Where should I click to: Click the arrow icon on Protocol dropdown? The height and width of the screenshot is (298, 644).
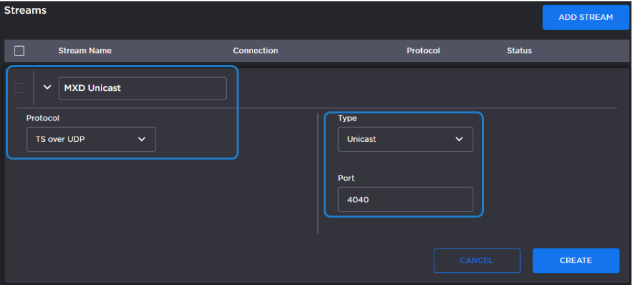141,139
